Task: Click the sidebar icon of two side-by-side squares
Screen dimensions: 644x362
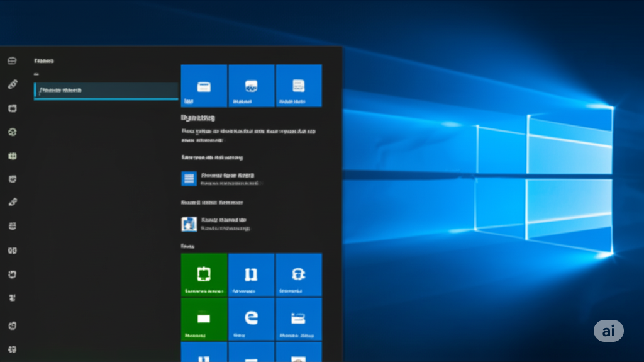Action: coord(13,251)
